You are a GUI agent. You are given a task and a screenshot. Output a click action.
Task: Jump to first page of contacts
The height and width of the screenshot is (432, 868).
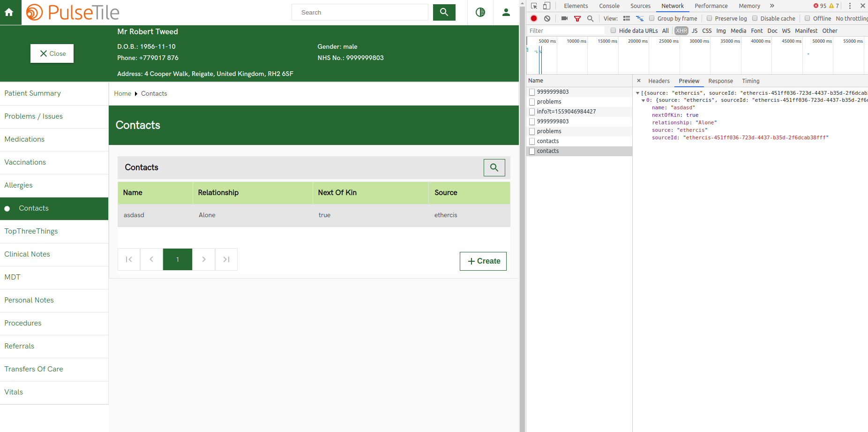129,259
